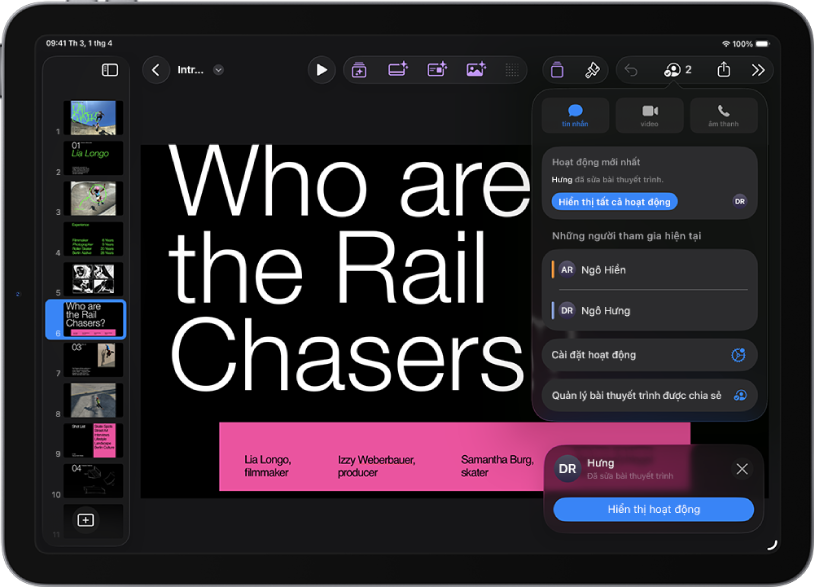
Task: Switch to the tin nhắn tab
Action: coord(575,115)
